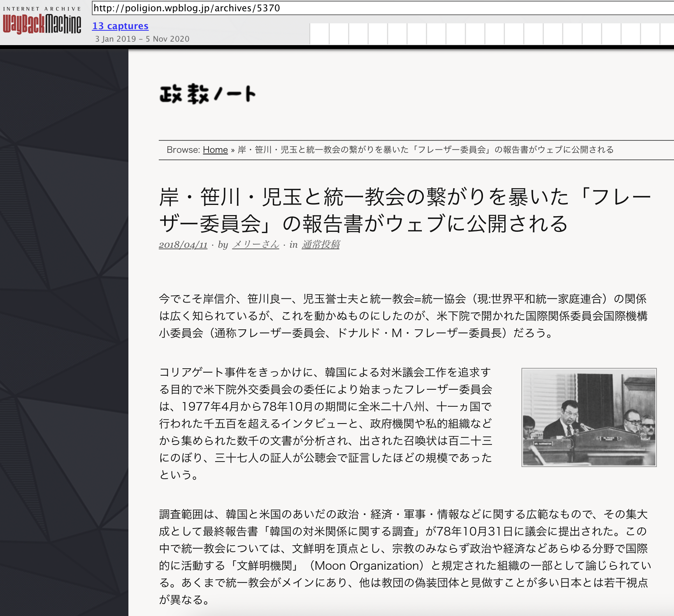The image size is (674, 616).
Task: Click the INTERNET ARCHIVE text above the logo
Action: pos(42,9)
